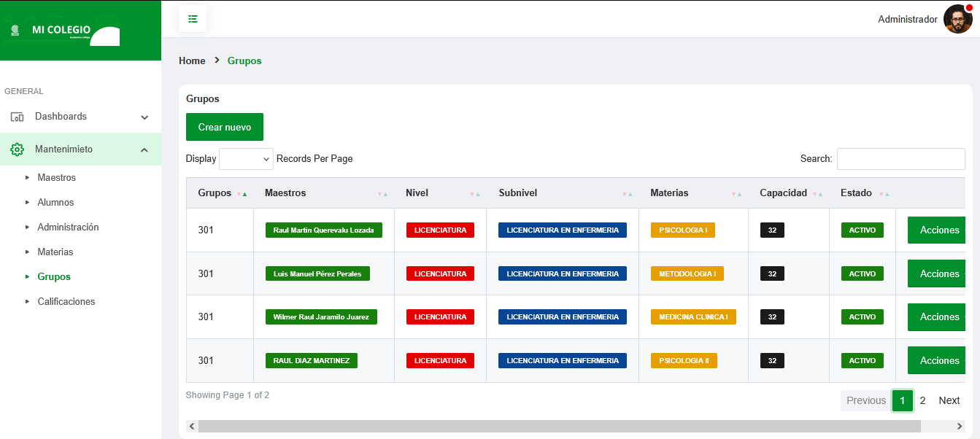
Task: Click the horizontal scrollbar right arrow
Action: tap(960, 426)
